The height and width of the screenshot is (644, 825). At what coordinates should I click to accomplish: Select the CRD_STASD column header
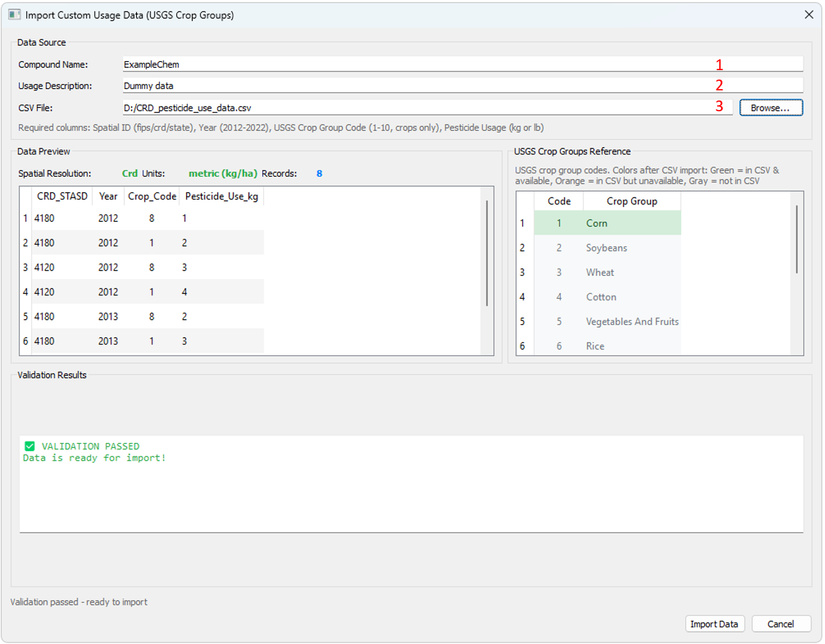pyautogui.click(x=62, y=196)
